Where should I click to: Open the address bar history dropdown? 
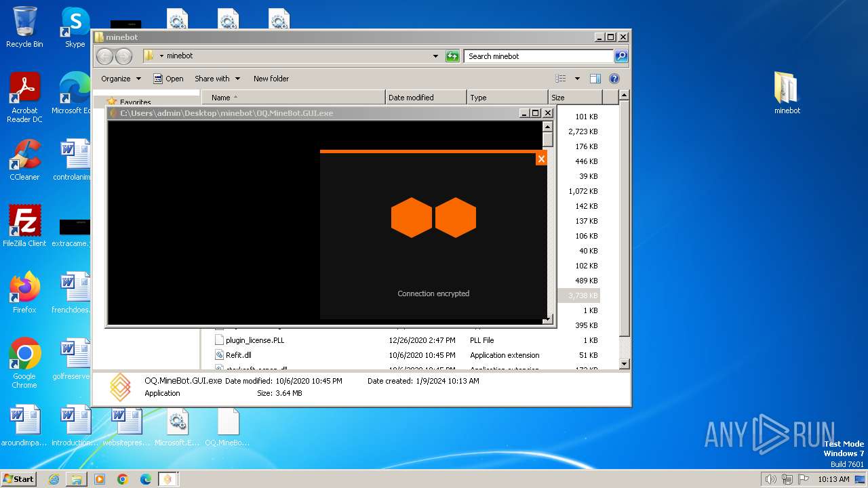[x=435, y=56]
